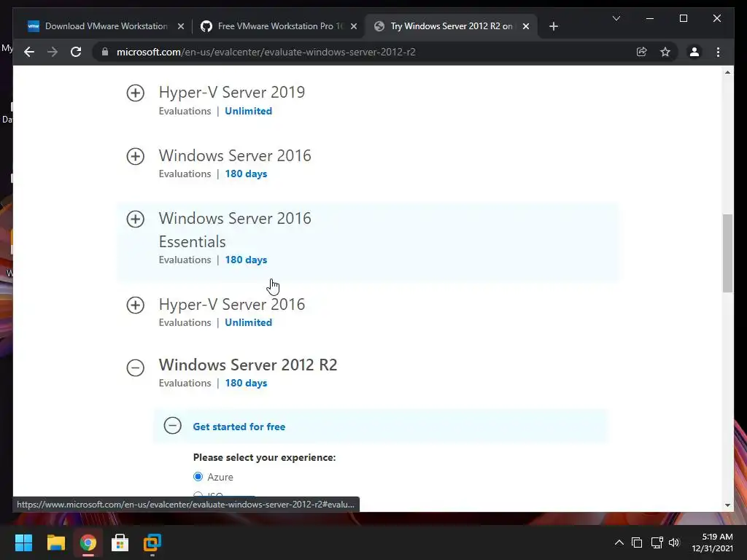
Task: Click 180 days under Windows Server 2016 Essentials
Action: (246, 260)
